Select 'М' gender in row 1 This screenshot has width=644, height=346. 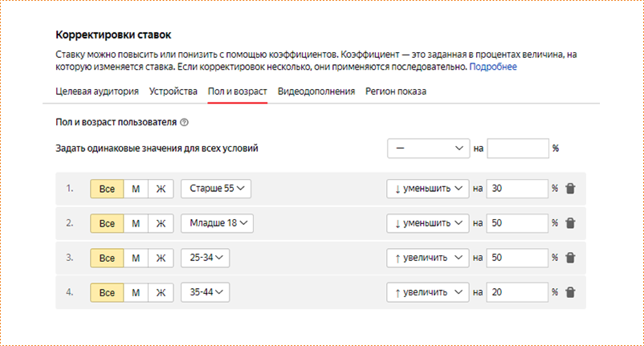[x=136, y=189]
